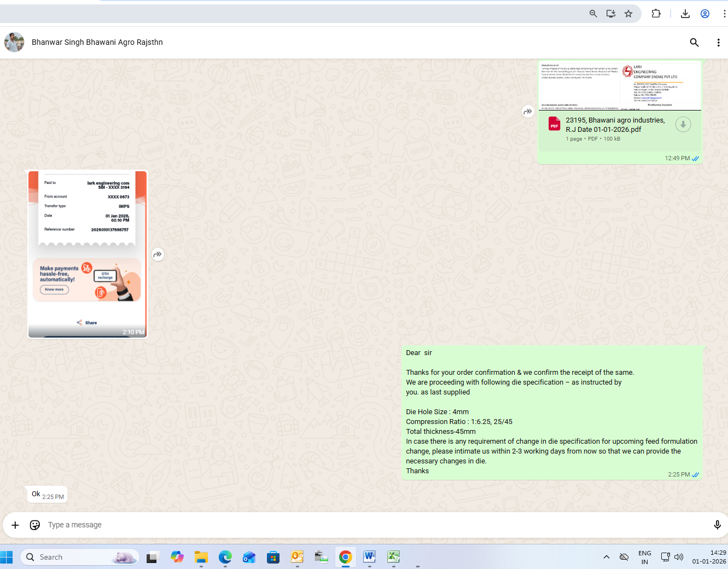Screen dimensions: 728x569
Task: Open the emoji picker
Action: [x=35, y=525]
